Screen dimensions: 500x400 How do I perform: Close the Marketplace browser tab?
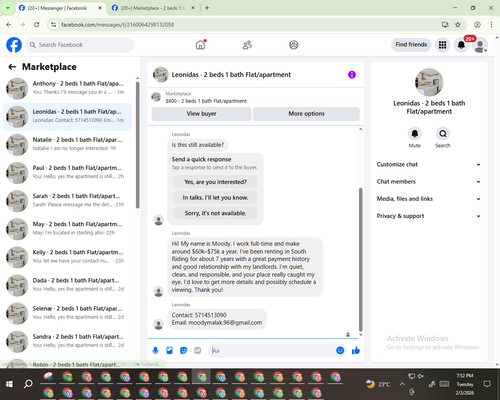click(193, 8)
